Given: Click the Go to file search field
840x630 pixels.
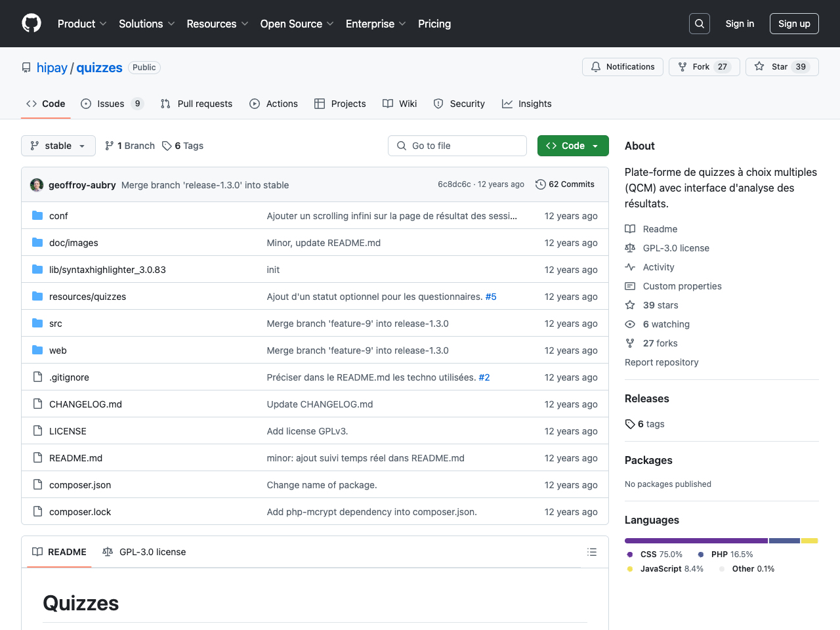Looking at the screenshot, I should tap(457, 146).
